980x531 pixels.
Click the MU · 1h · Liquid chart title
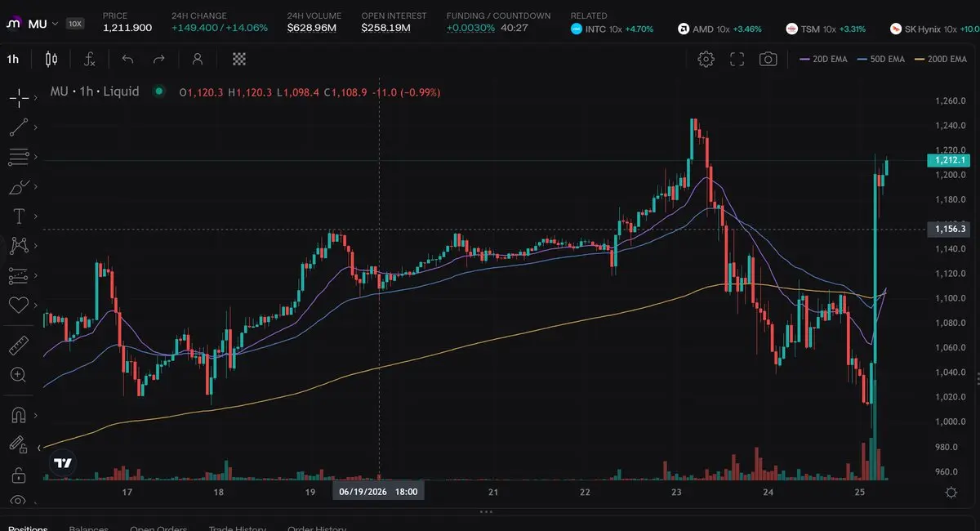(x=95, y=91)
